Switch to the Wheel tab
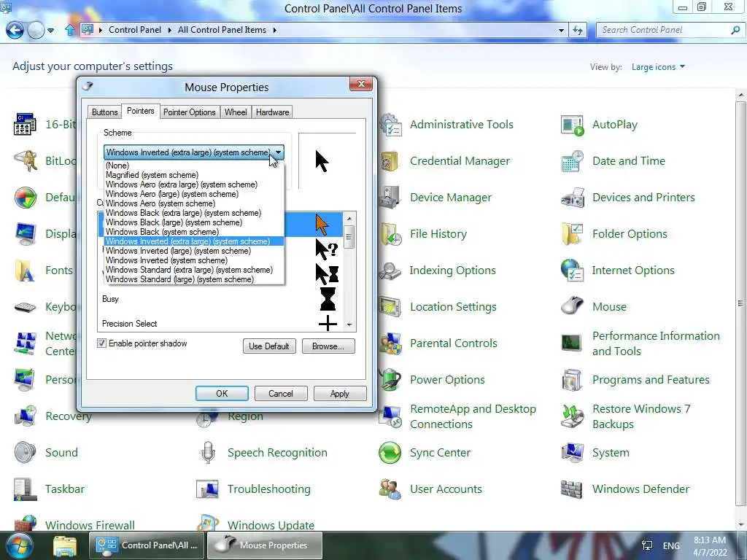747x560 pixels. click(x=236, y=112)
